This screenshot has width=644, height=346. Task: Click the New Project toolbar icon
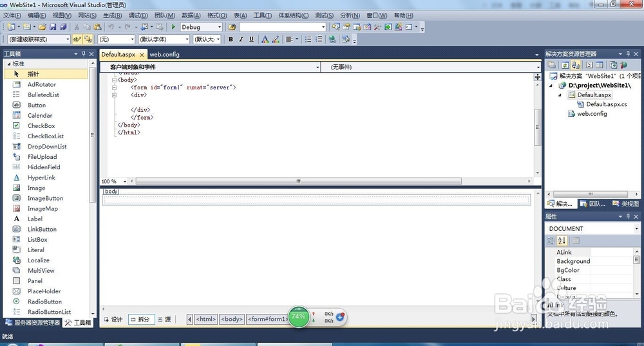point(11,27)
